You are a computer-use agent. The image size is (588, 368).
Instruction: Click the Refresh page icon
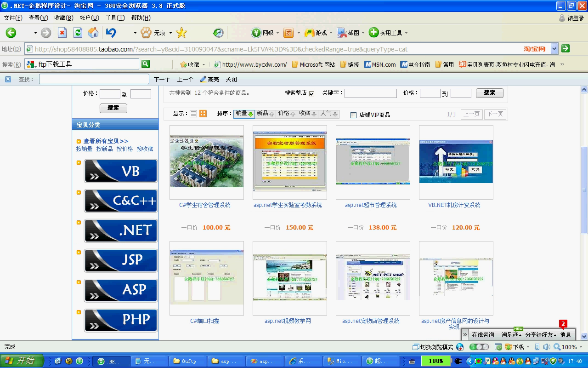78,33
